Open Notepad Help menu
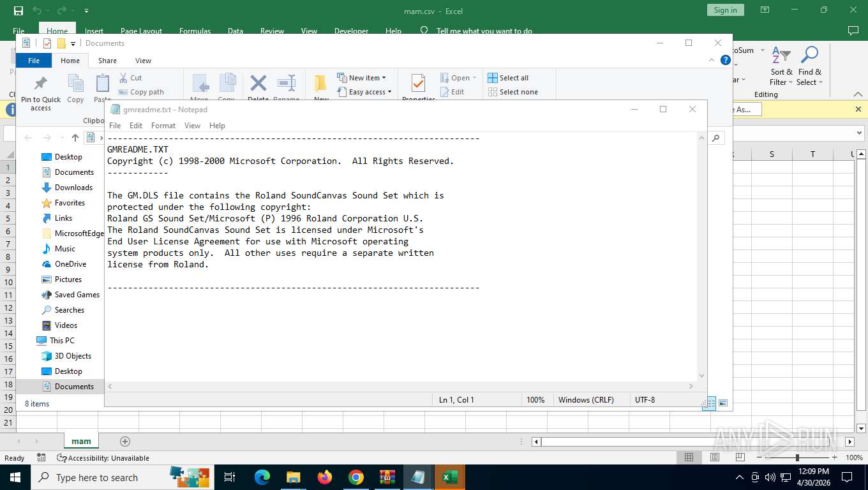The width and height of the screenshot is (868, 490). 217,126
